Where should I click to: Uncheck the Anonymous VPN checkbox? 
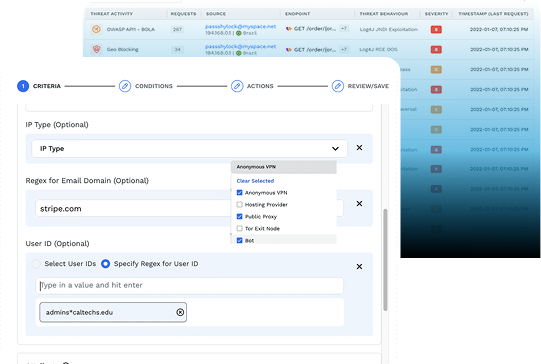coord(239,193)
